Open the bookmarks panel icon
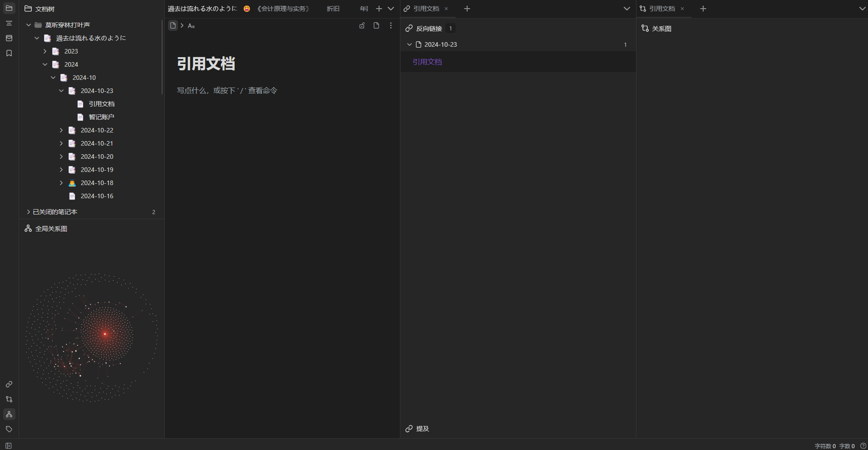868x450 pixels. [x=9, y=53]
